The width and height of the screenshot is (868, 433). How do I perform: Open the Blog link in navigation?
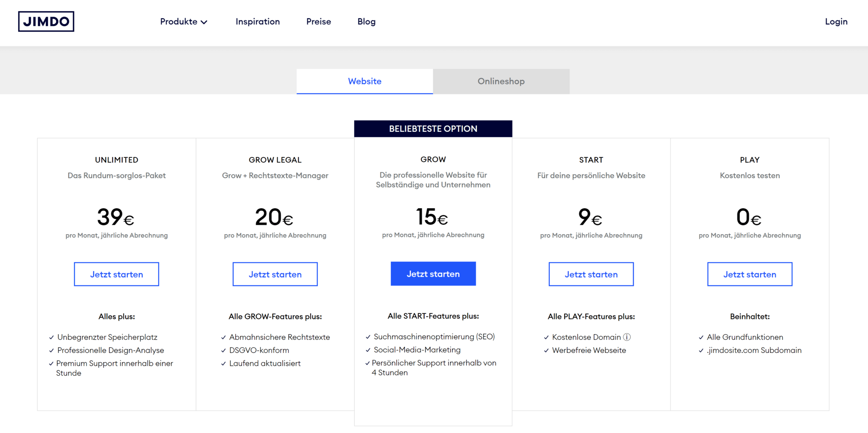coord(366,22)
